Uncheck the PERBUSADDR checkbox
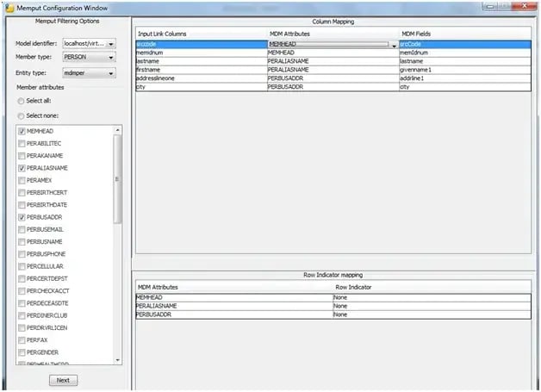Viewport: 541px width, 392px height. coord(22,217)
